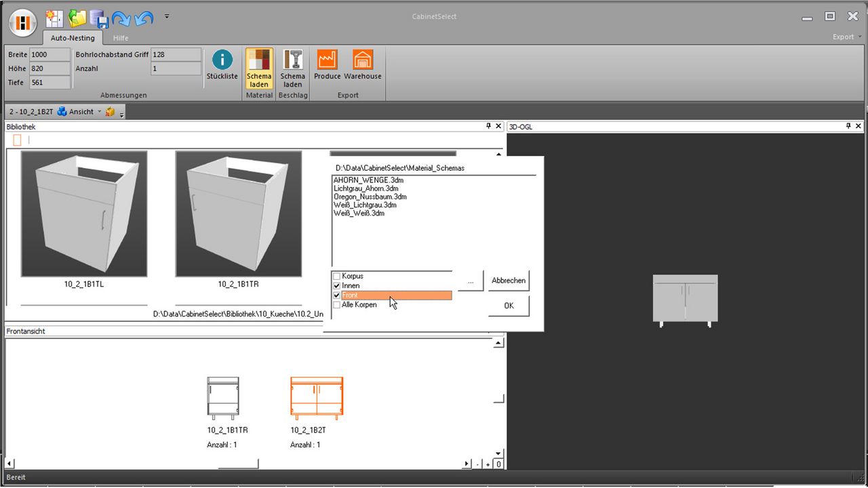Click the box icon next to Ansicht
This screenshot has height=488, width=868.
110,111
